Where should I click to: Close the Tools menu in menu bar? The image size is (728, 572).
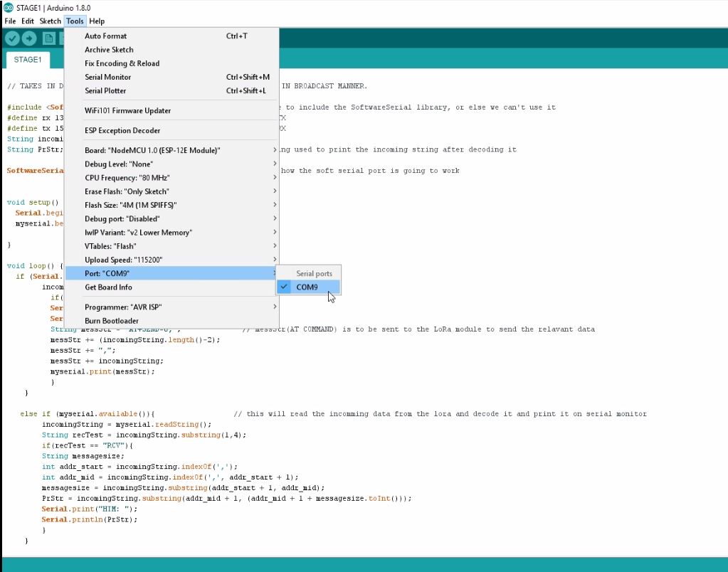coord(75,21)
